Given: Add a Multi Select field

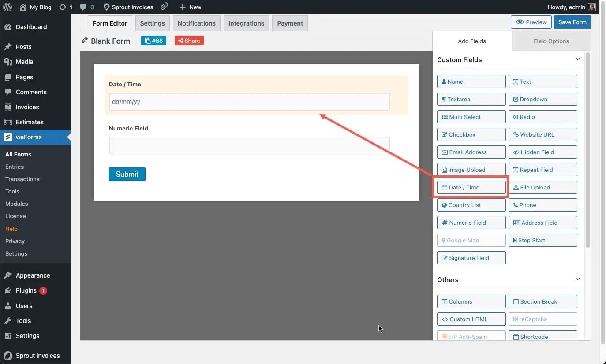Looking at the screenshot, I should click(471, 117).
